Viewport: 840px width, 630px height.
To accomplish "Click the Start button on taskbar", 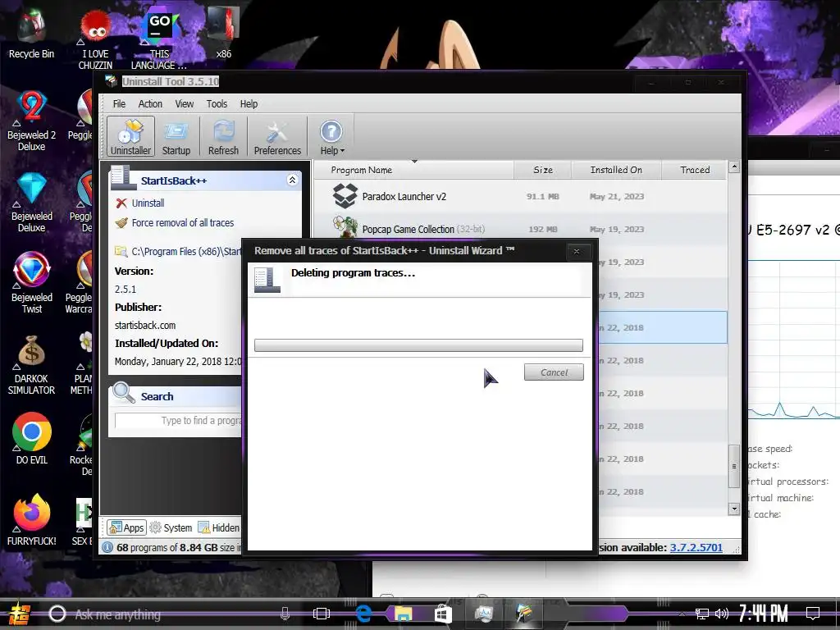I will pos(20,614).
